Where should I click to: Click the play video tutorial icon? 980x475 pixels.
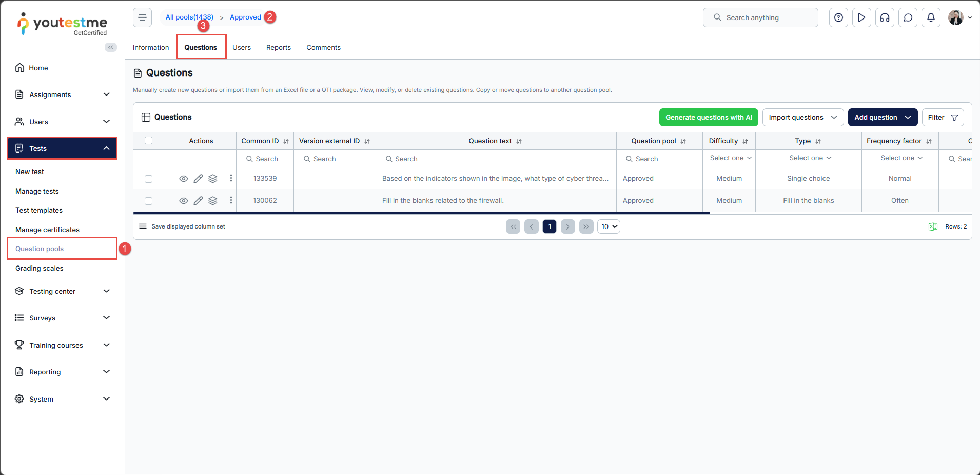tap(861, 17)
